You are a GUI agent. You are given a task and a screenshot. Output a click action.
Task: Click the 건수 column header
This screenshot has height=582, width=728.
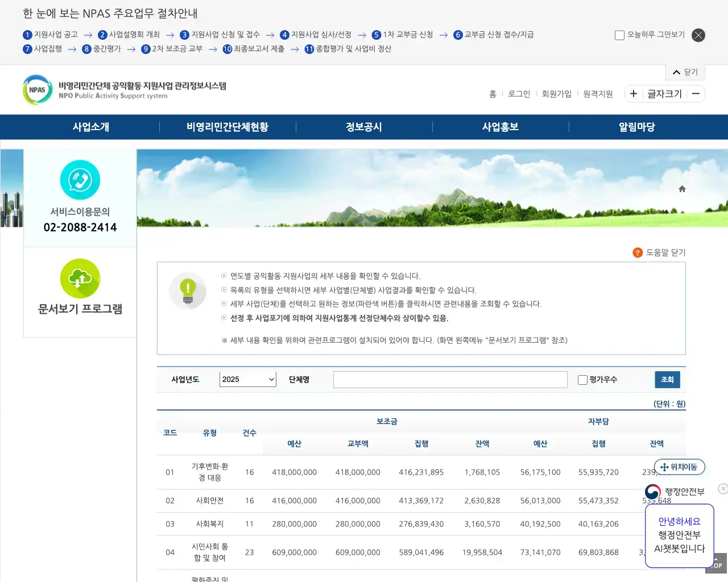click(x=250, y=433)
